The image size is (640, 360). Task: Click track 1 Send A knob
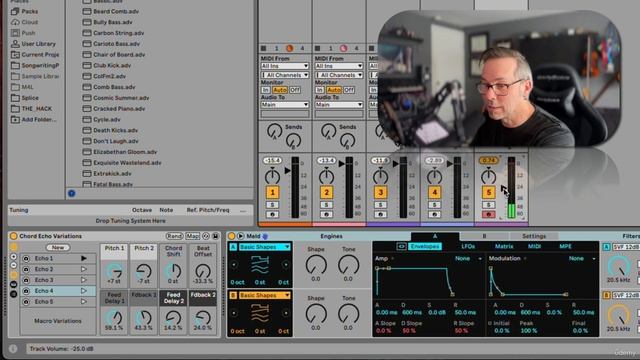point(275,131)
